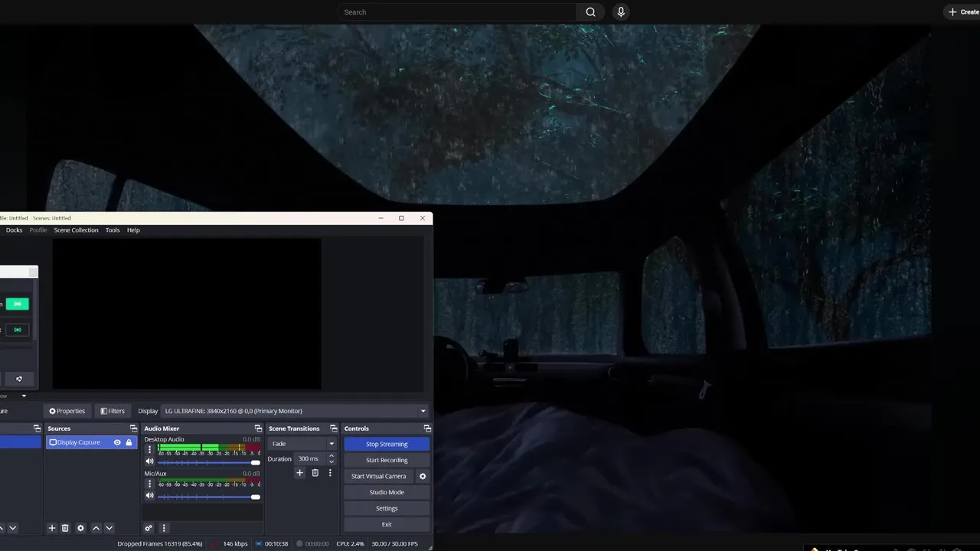This screenshot has width=980, height=551.
Task: Open the Tools menu in OBS
Action: [x=113, y=230]
